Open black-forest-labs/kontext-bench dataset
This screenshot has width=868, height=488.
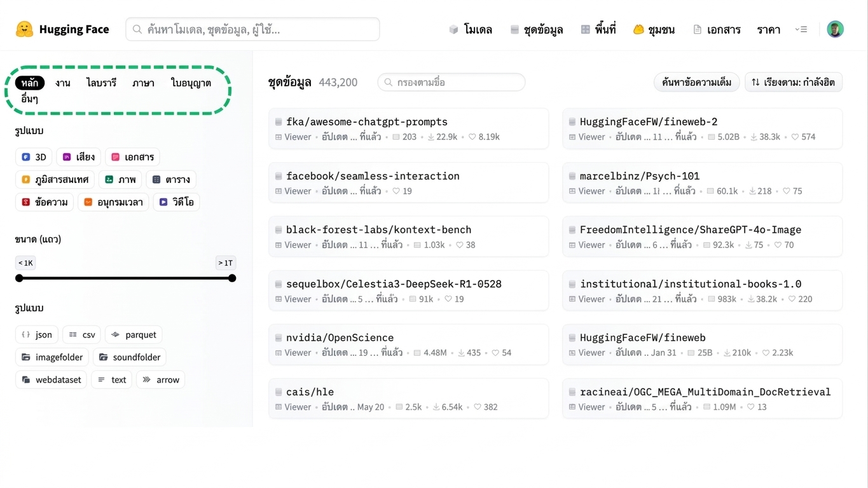(x=408, y=236)
